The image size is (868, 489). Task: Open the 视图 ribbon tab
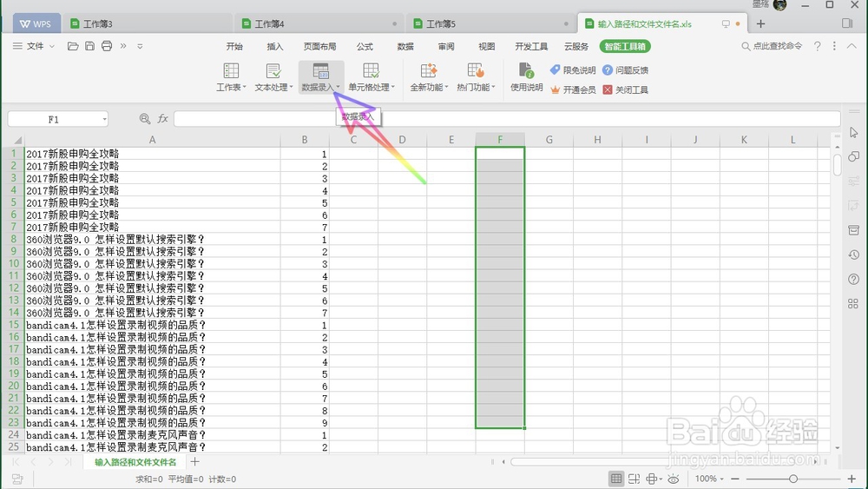pos(487,47)
